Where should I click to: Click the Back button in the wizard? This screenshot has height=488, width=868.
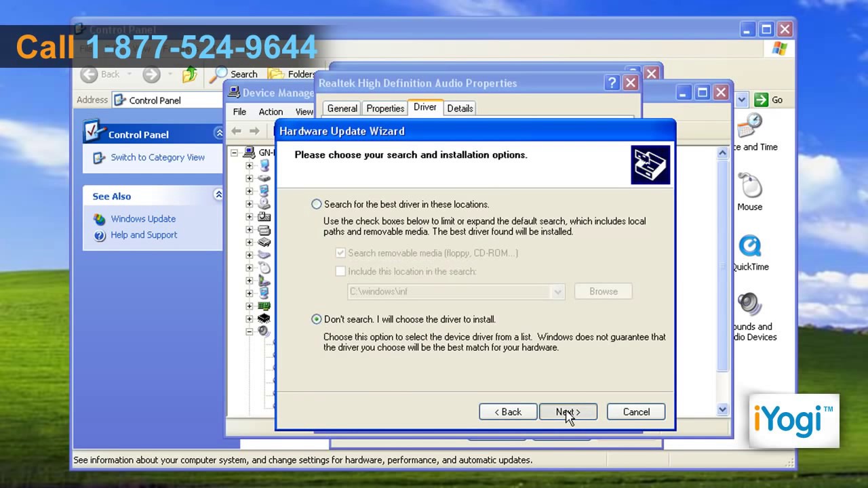tap(508, 412)
